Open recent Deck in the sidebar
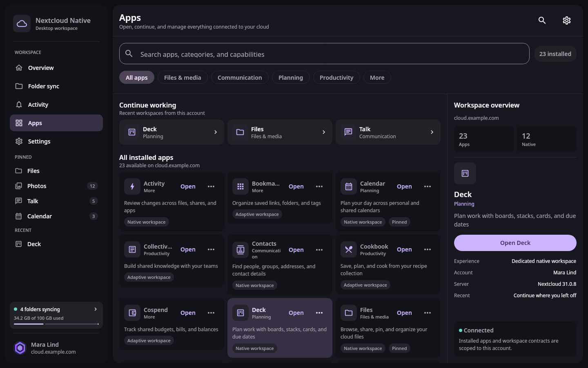The height and width of the screenshot is (368, 588). click(x=56, y=244)
